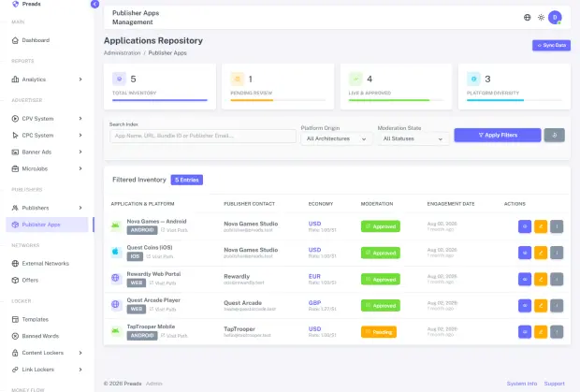The width and height of the screenshot is (580, 392).
Task: Open more actions for Nova Games — Android
Action: click(x=557, y=226)
